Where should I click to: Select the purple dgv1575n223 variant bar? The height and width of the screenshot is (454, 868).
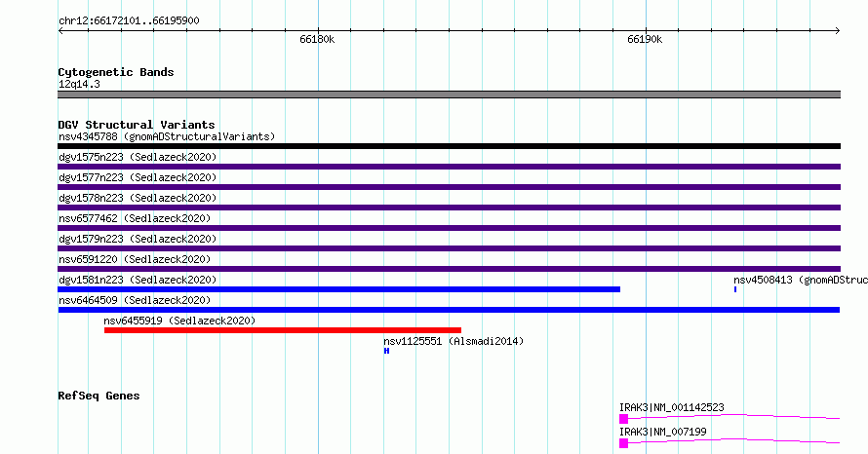point(449,167)
